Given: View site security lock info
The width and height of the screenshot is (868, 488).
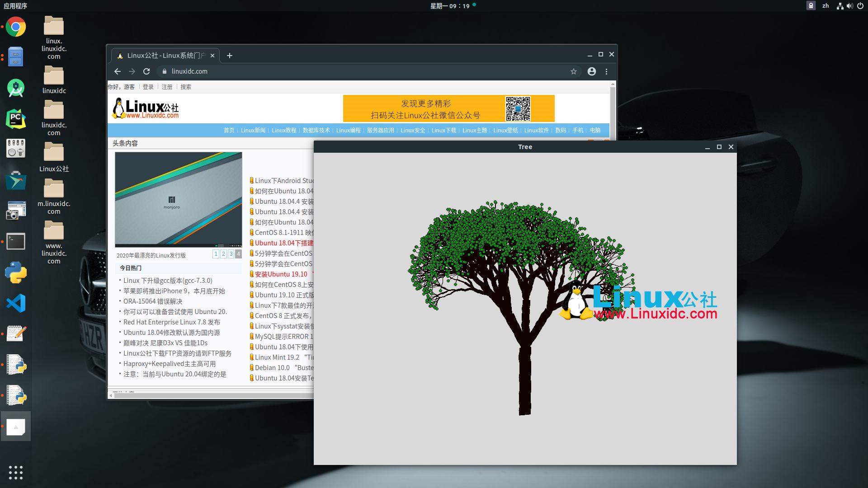Looking at the screenshot, I should coord(165,71).
